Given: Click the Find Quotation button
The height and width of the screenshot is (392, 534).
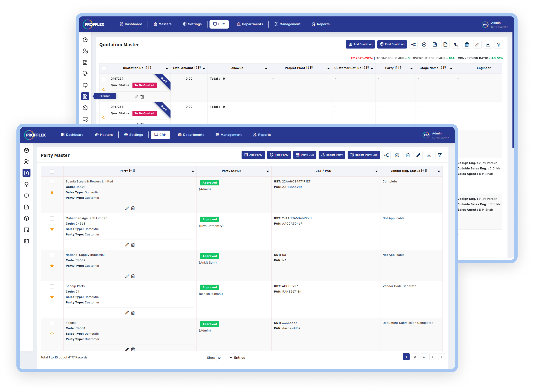Looking at the screenshot, I should coord(392,44).
